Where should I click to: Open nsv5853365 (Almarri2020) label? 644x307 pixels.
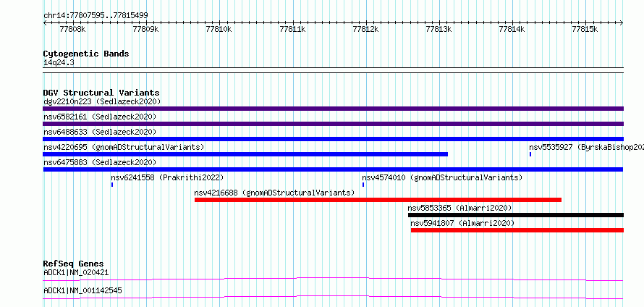[x=459, y=208]
